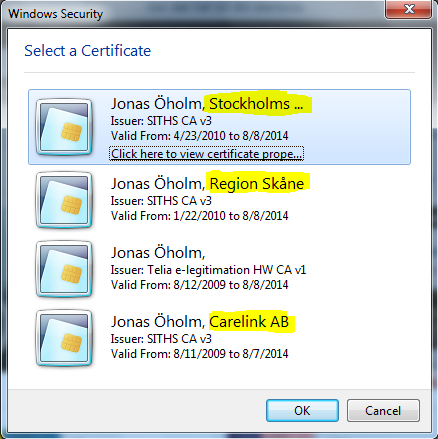
Task: Click 'Valid From: 8/12/2009 to 8/8/2014'
Action: click(x=199, y=285)
